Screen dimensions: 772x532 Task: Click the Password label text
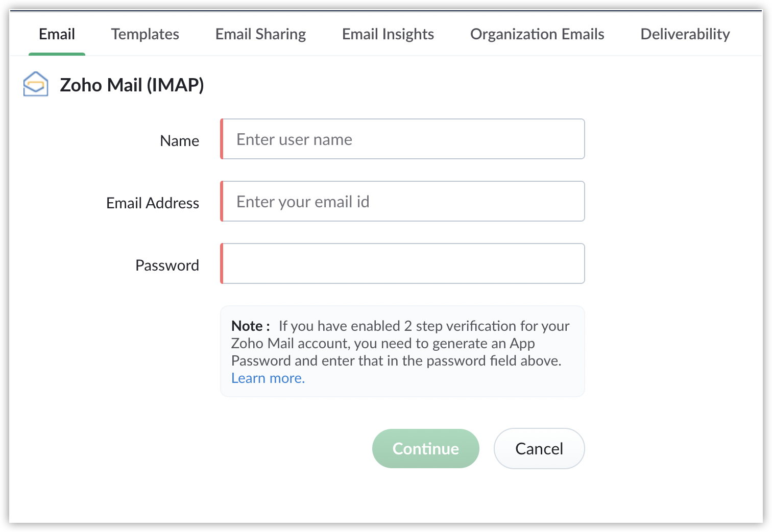(167, 265)
